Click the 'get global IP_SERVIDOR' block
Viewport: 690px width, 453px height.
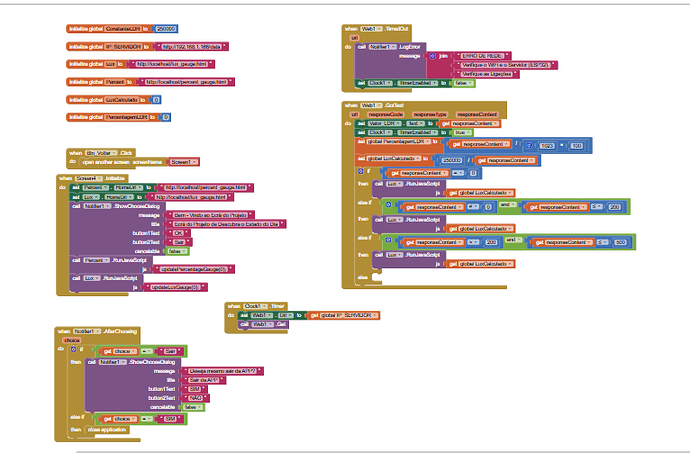[343, 314]
